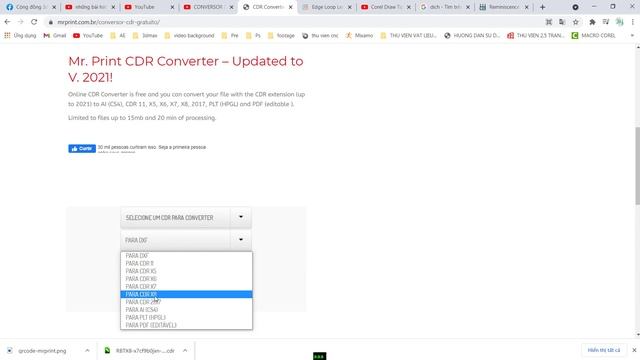Select PARA PLT (HPGL) option
640x360 pixels.
(x=187, y=318)
